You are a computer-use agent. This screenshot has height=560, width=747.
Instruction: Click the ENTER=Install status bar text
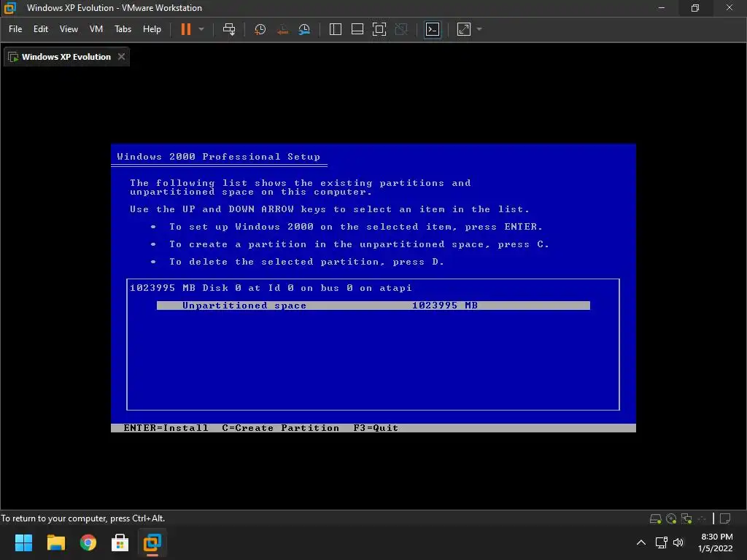tap(166, 427)
